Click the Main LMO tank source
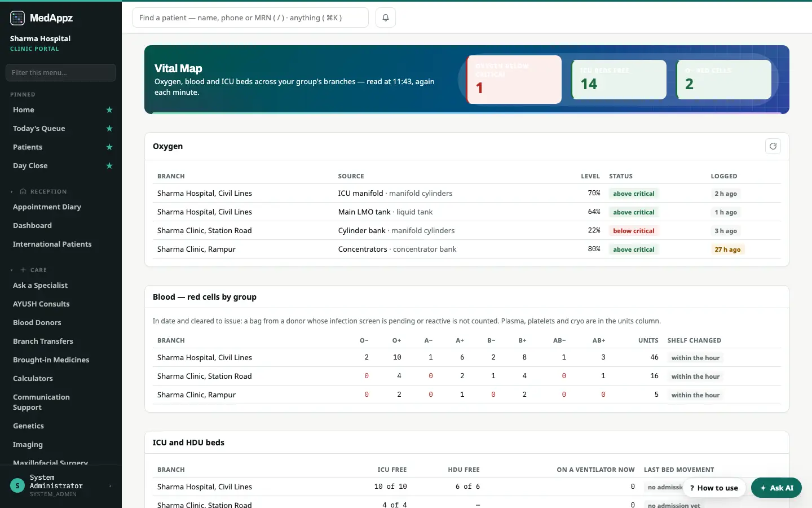The image size is (812, 508). pyautogui.click(x=386, y=212)
